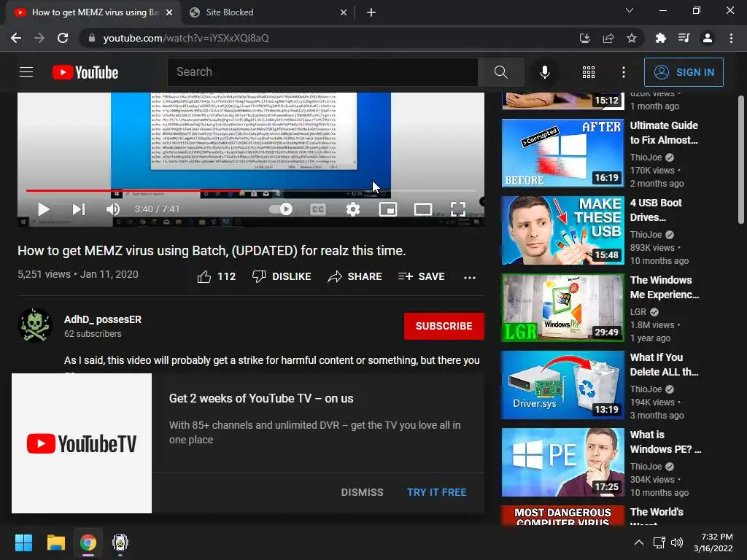Image resolution: width=747 pixels, height=560 pixels.
Task: Sign in with the SIGN IN button
Action: (684, 72)
